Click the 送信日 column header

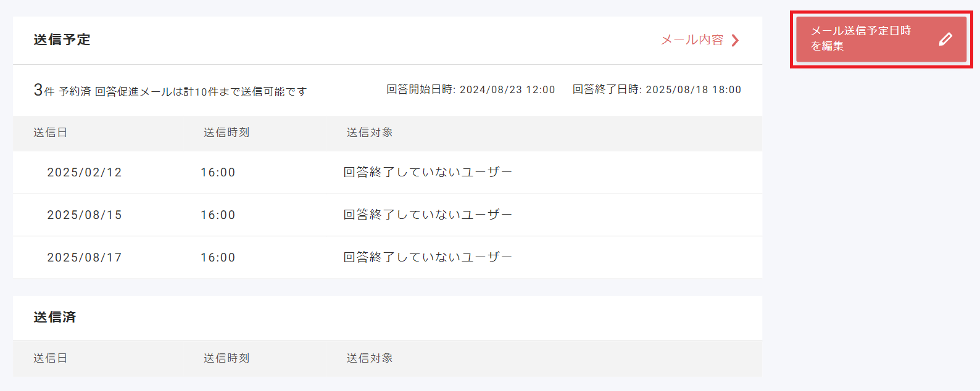click(x=51, y=133)
